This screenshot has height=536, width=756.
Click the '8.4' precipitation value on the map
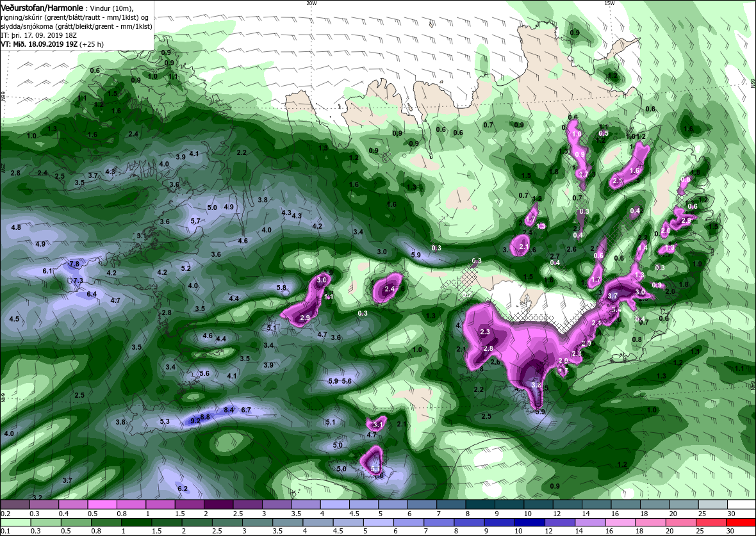point(229,410)
